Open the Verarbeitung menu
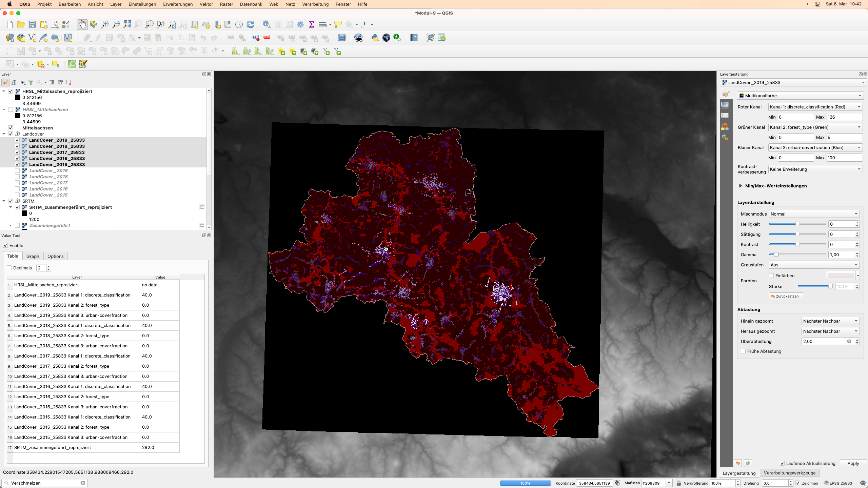The height and width of the screenshot is (488, 868). (315, 4)
